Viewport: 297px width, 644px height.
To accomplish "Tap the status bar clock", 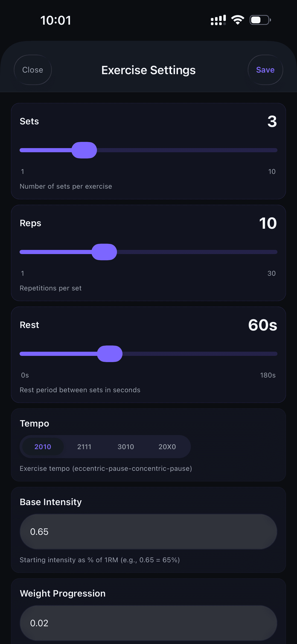I will click(56, 20).
